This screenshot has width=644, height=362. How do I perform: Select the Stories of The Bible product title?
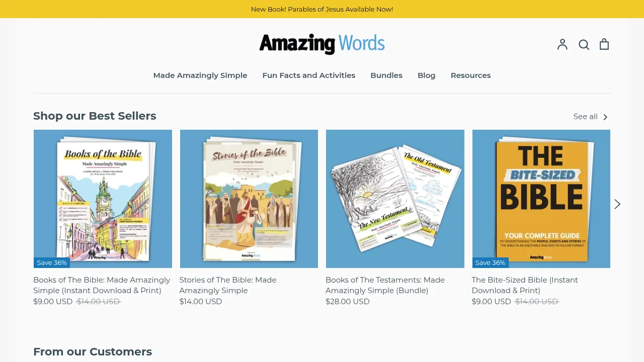tap(228, 285)
